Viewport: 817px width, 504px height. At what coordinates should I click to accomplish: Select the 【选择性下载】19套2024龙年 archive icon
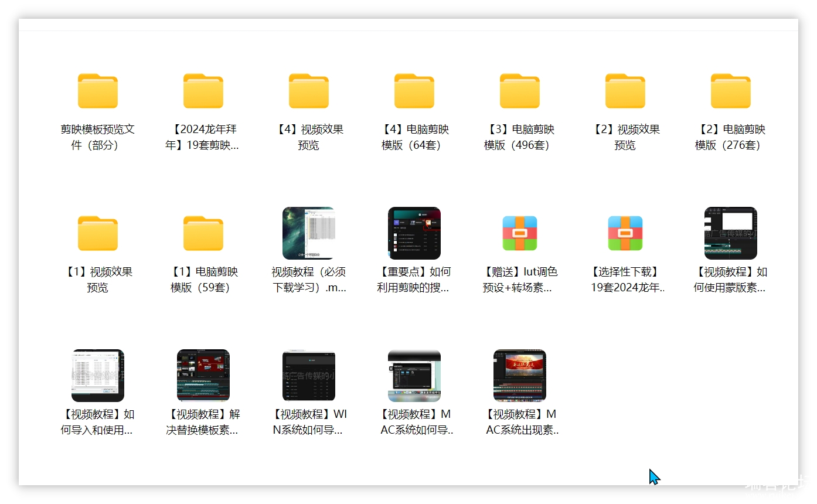click(x=625, y=233)
